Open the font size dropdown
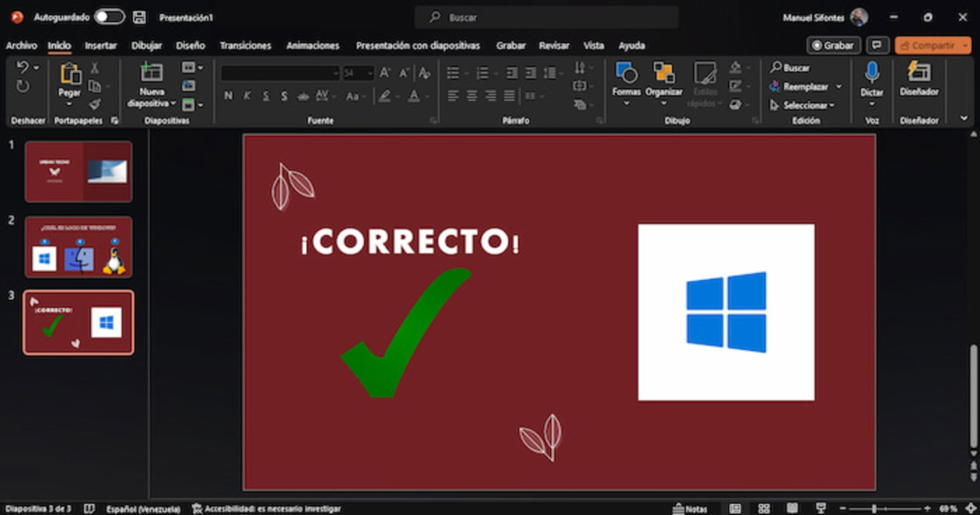Viewport: 980px width, 515px height. click(x=370, y=73)
